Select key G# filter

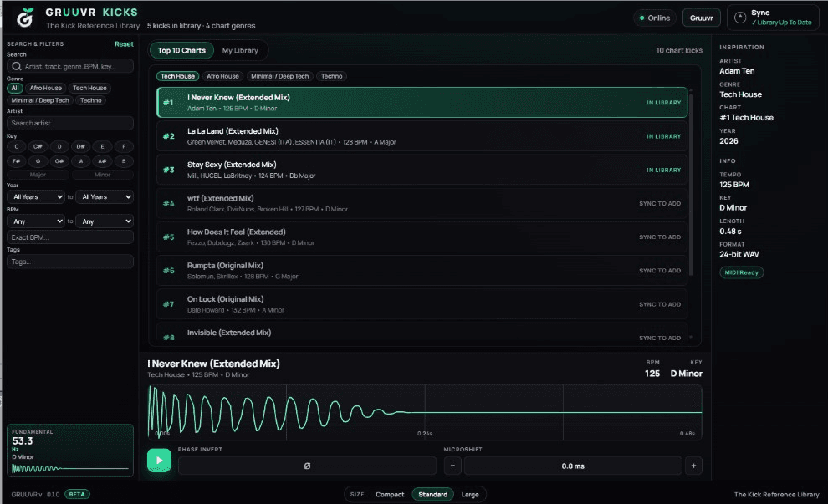(59, 161)
